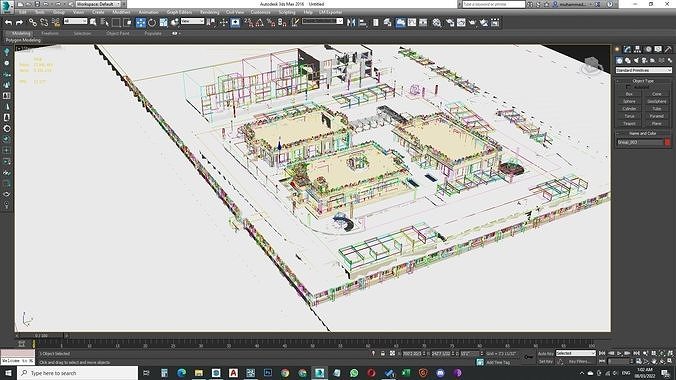Click the Undo arrow in main toolbar

point(8,22)
